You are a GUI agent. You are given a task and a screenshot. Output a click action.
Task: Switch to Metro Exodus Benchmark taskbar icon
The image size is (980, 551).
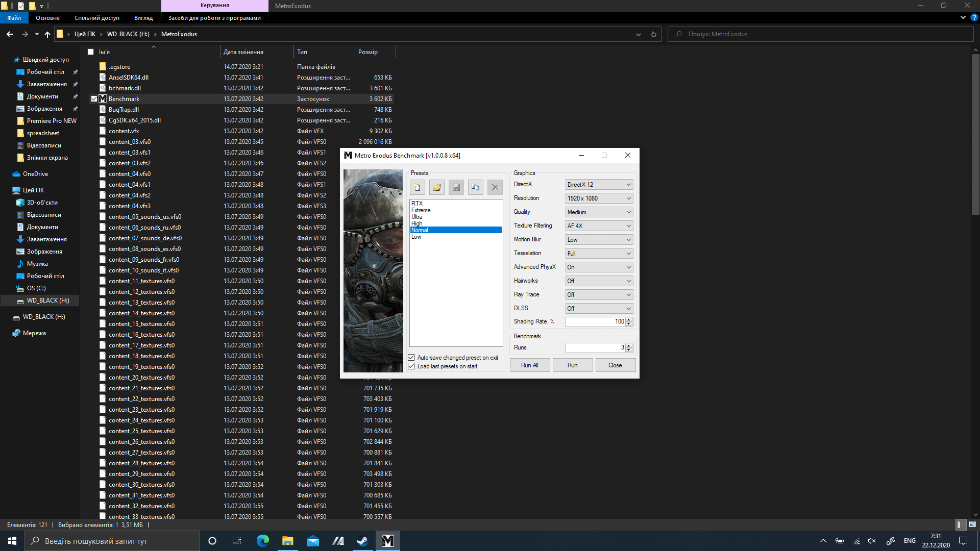coord(388,541)
